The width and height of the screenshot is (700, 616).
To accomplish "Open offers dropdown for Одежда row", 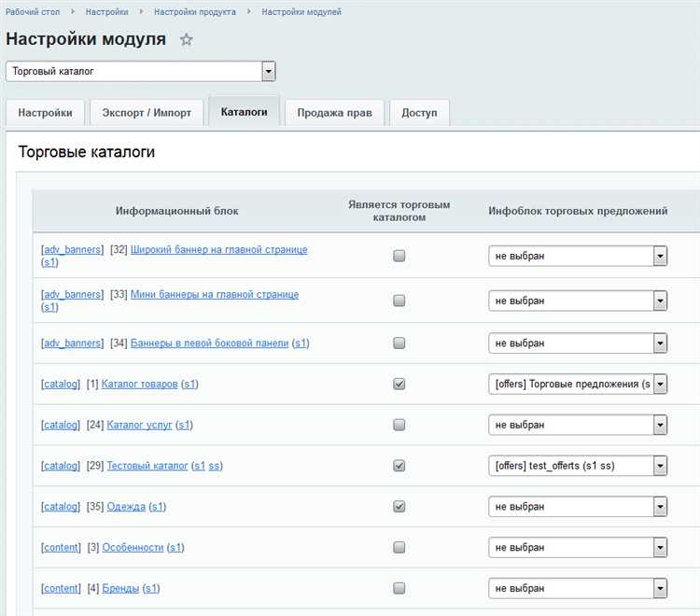I will tap(578, 507).
